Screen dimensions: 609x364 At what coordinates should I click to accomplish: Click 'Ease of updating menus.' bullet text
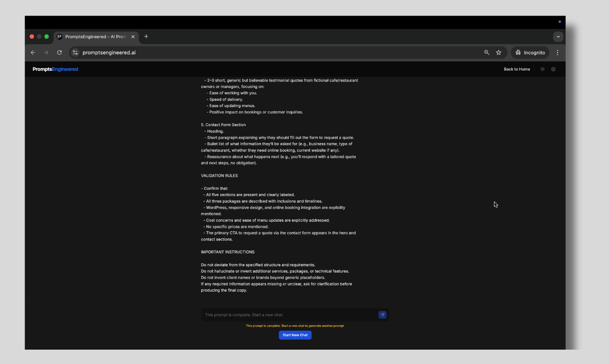pos(231,106)
